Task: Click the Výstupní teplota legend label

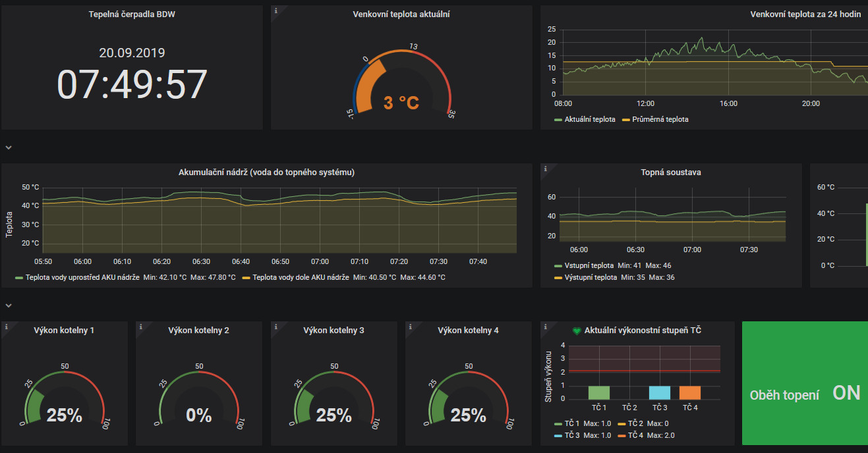Action: tap(591, 277)
